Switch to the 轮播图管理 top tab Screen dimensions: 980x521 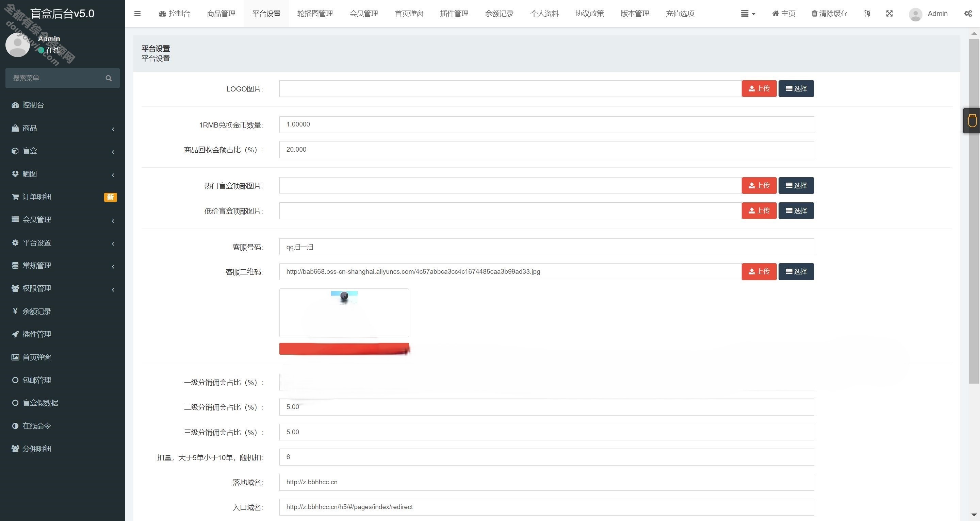pyautogui.click(x=315, y=14)
